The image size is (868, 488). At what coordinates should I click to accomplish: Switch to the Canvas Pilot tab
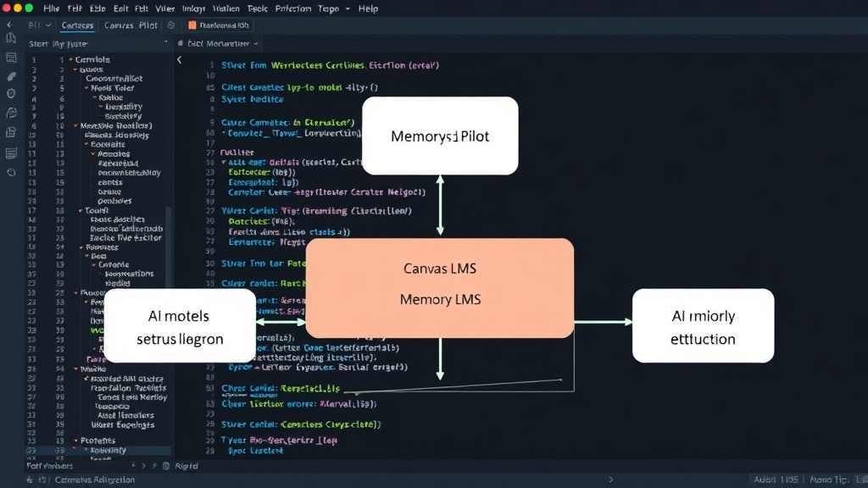[x=131, y=25]
